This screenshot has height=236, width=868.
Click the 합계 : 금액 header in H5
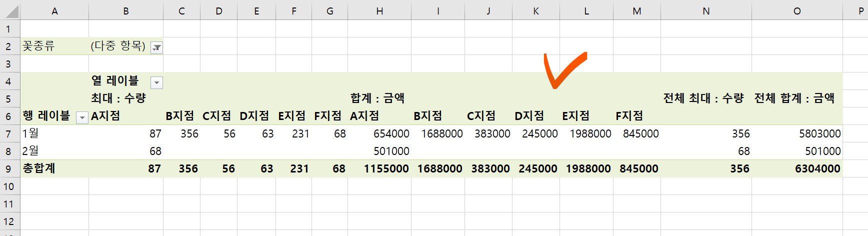(x=377, y=98)
